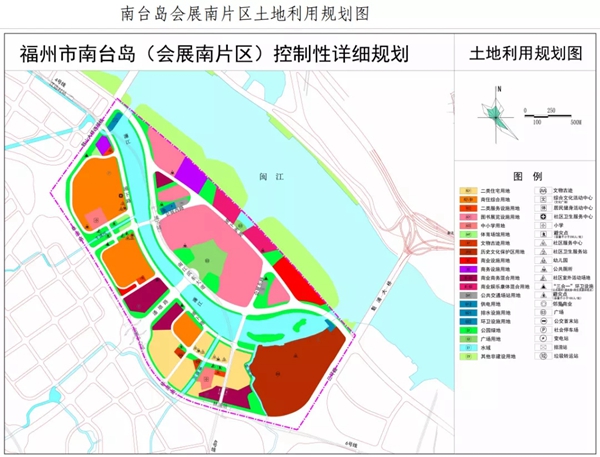
Task: Select the 垃圾转运站 legend icon
Action: (x=543, y=356)
